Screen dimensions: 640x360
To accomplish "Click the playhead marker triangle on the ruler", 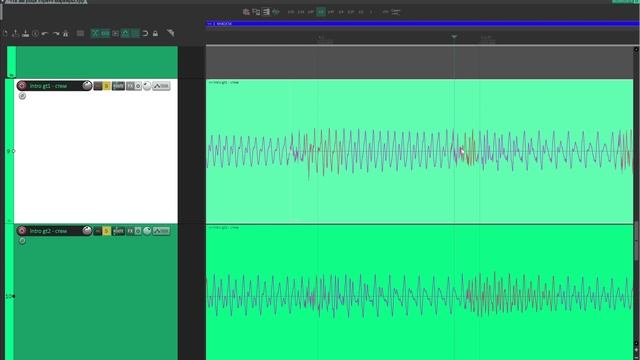I will pos(454,37).
